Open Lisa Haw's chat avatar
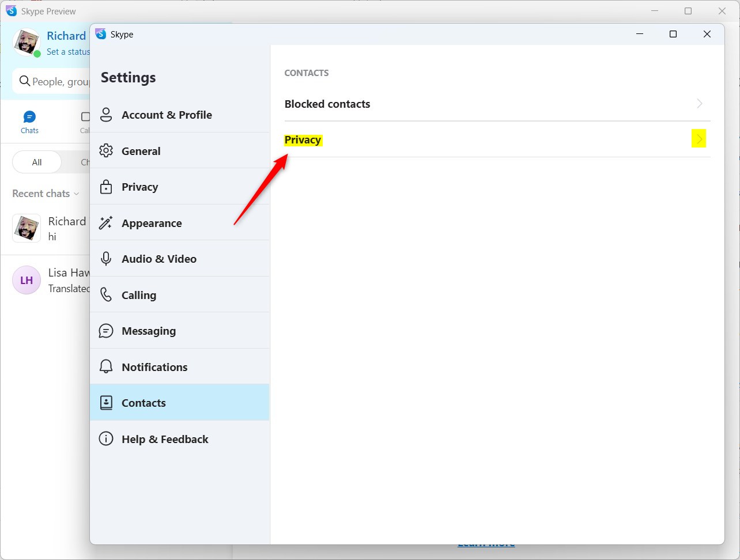740x560 pixels. (26, 280)
